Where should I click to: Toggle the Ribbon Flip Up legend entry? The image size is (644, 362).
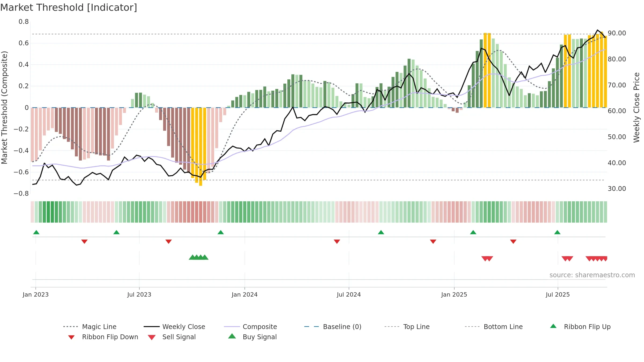point(580,327)
